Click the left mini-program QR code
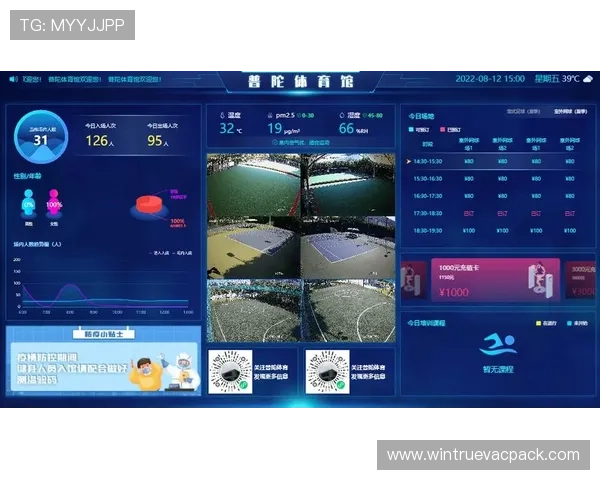The image size is (600, 480). (230, 372)
